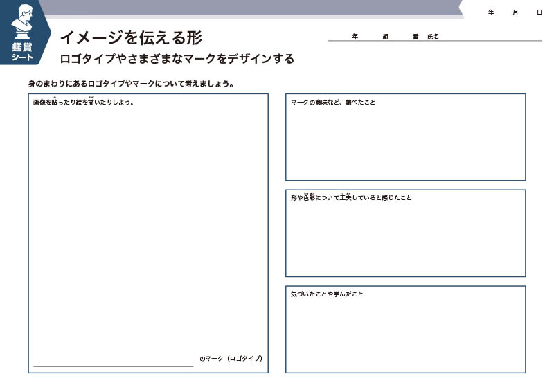Click the label 画像を貼ったり絵を描いたりしよう。
This screenshot has width=554, height=392.
[x=83, y=102]
